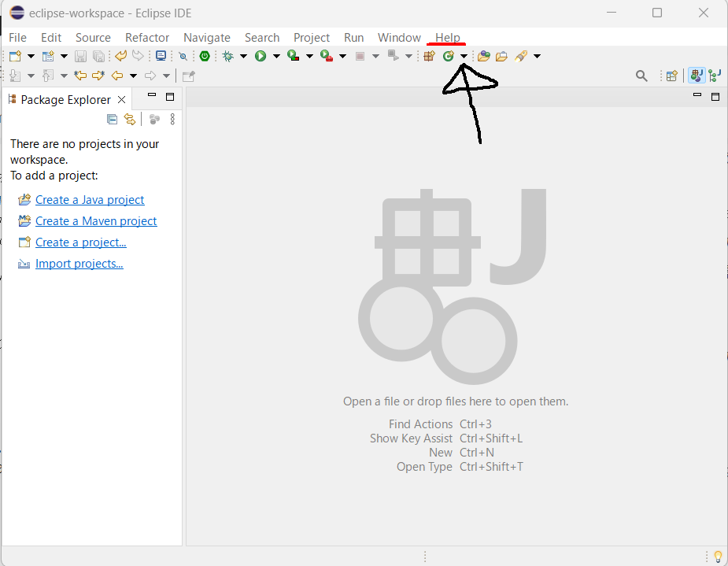Open the Navigate menu

(207, 38)
